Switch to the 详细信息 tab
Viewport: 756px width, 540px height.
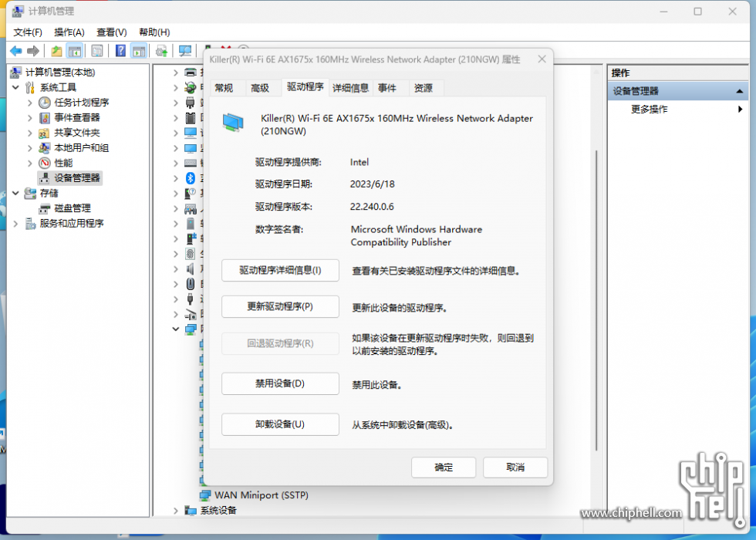(350, 88)
